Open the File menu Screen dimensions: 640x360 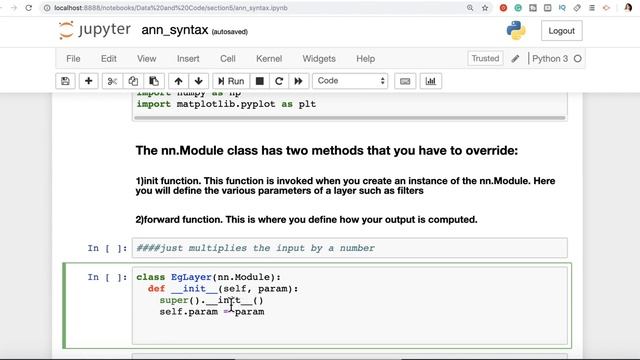pyautogui.click(x=73, y=59)
